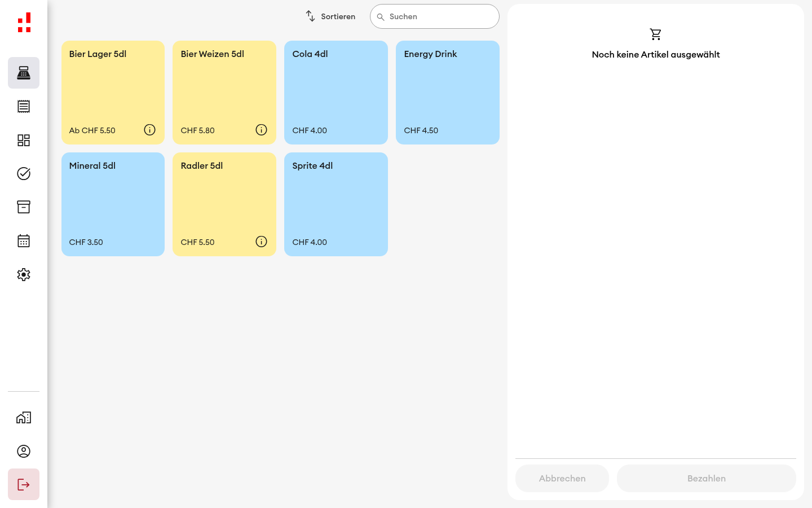This screenshot has height=508, width=812.
Task: Open the user account profile icon
Action: pos(24,451)
